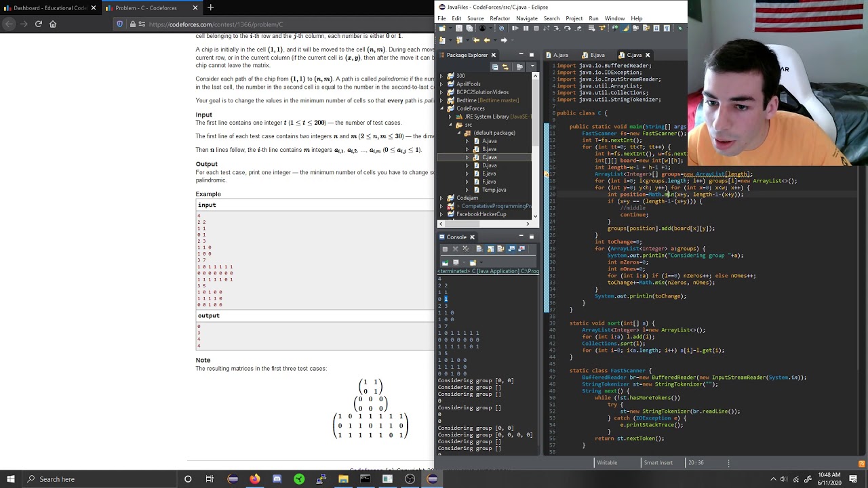This screenshot has width=868, height=488.
Task: Click Collapse All icon in Package Explorer
Action: pyautogui.click(x=495, y=67)
